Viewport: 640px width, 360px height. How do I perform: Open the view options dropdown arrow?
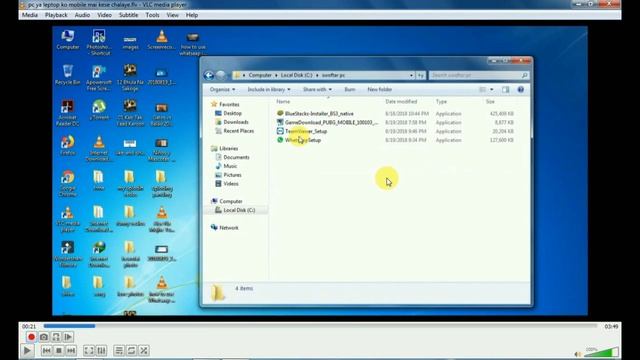tap(491, 90)
